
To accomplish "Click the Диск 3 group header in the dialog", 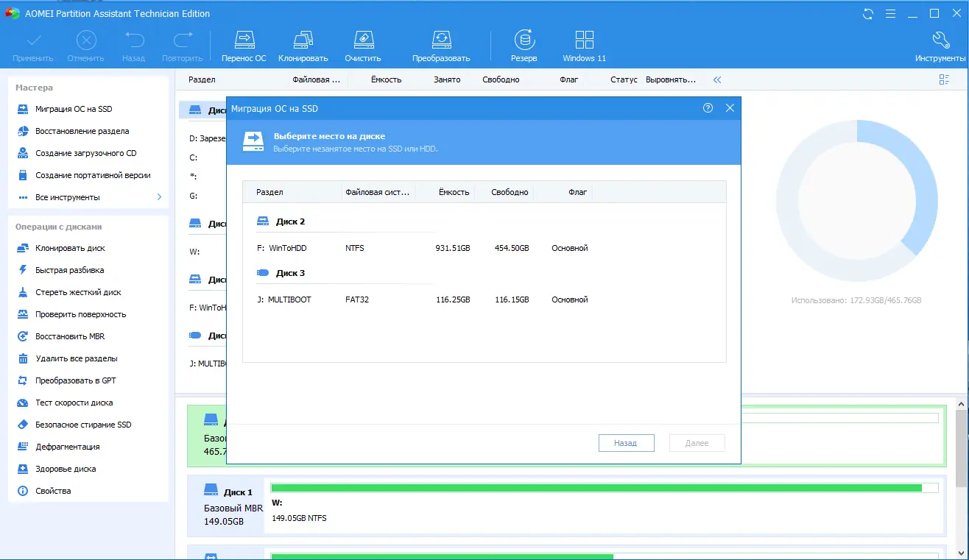I will (x=290, y=273).
